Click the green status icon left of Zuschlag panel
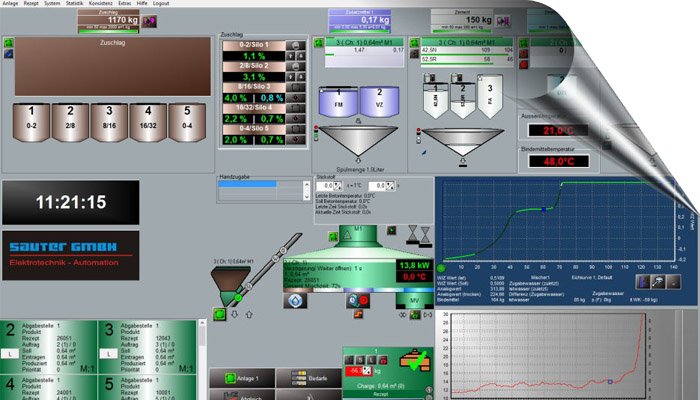The image size is (700, 400). [7, 43]
